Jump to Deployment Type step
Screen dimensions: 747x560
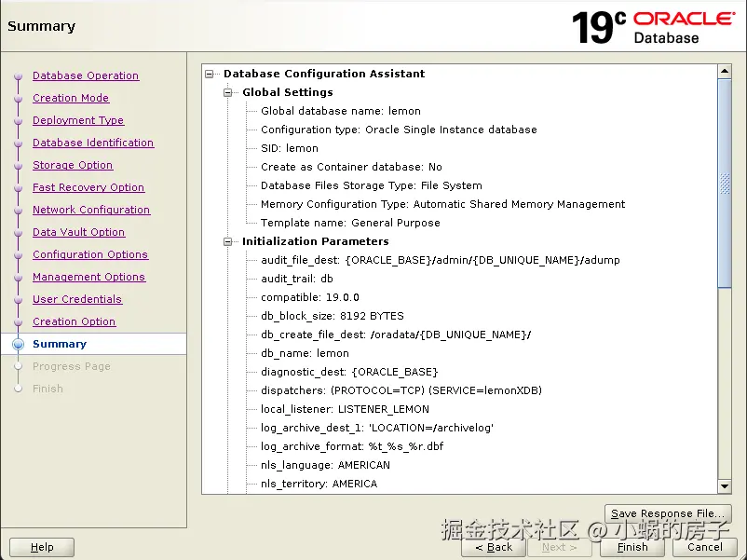(78, 120)
